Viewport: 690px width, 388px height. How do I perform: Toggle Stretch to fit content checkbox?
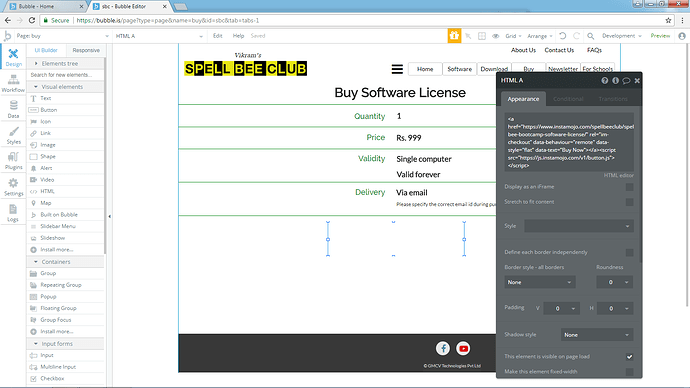pos(630,202)
